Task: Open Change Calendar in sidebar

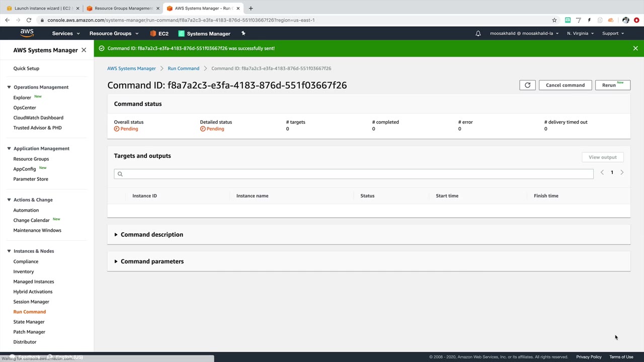Action: tap(32, 220)
